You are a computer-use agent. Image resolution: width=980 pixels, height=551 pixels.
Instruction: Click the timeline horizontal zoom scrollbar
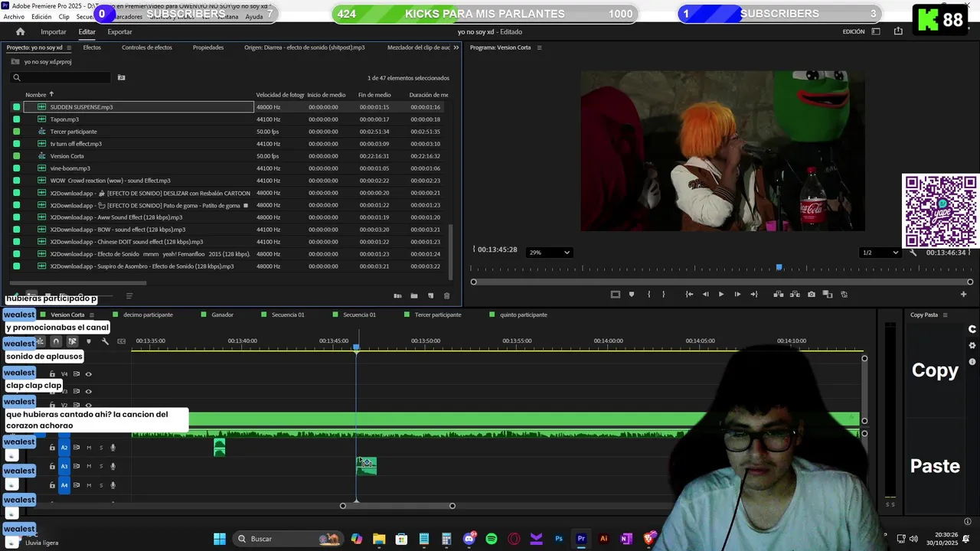[397, 506]
